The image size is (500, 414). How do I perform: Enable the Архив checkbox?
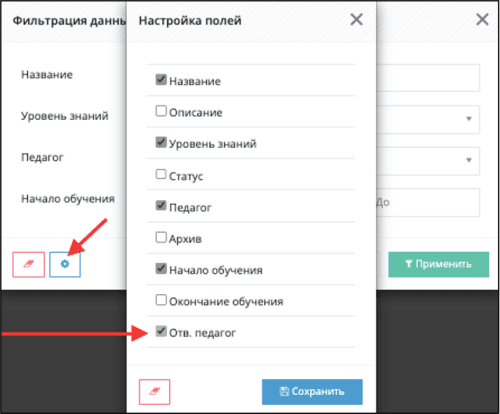click(x=161, y=237)
